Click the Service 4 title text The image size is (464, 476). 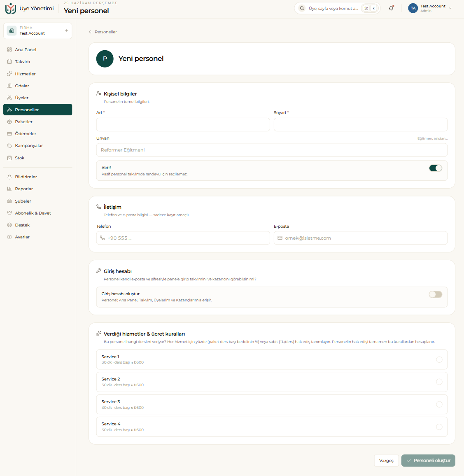pyautogui.click(x=111, y=424)
